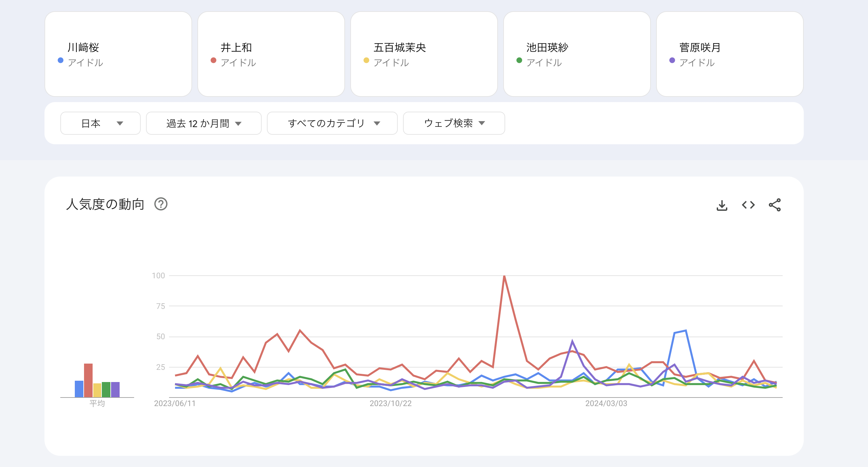The image size is (868, 467).
Task: Open the embed code icon
Action: (x=748, y=205)
